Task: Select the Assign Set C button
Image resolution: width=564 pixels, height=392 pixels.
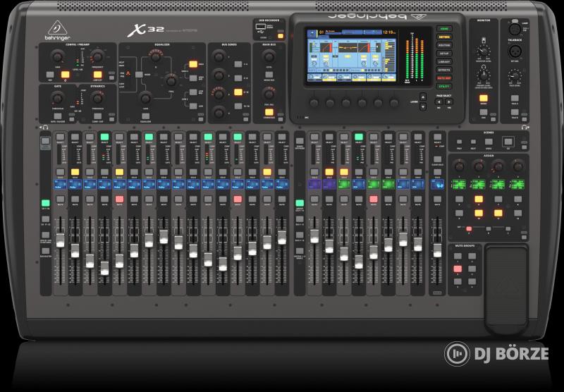Action: point(508,228)
